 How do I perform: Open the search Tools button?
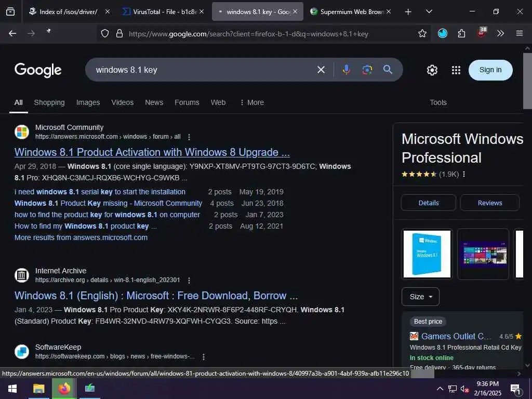click(438, 102)
